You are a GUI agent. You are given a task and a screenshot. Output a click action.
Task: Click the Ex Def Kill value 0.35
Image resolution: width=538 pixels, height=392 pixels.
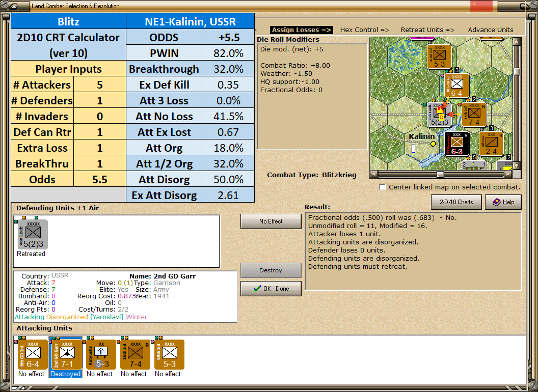[x=228, y=85]
